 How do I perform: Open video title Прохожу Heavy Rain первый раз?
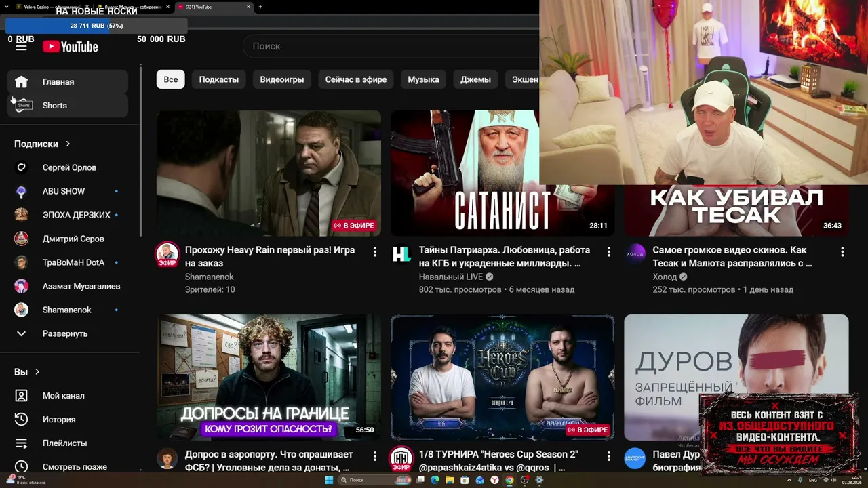coord(270,256)
